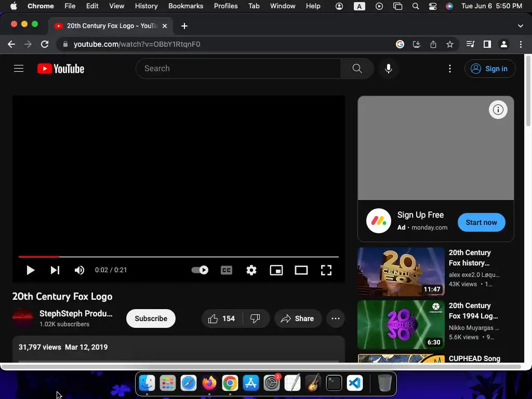Click the horizontal scrollbar under the page

[x=261, y=367]
